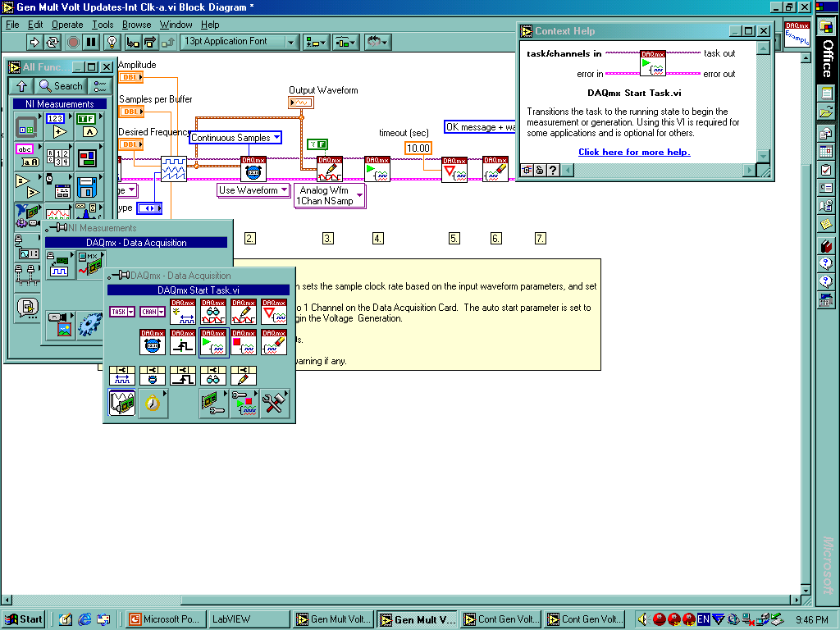Click the Step Over toolbar button

point(150,42)
